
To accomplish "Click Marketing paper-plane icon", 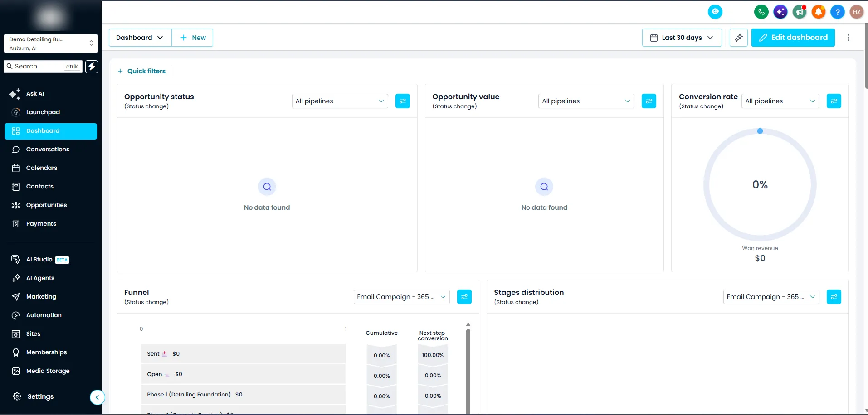I will click(16, 297).
